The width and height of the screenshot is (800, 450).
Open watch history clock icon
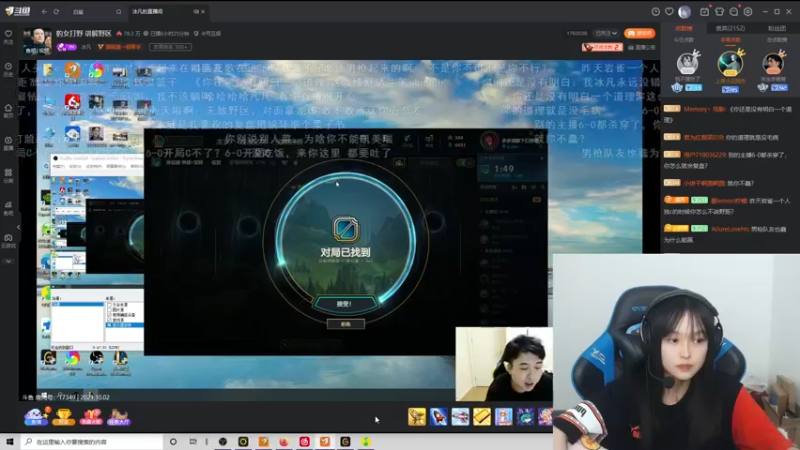click(656, 11)
